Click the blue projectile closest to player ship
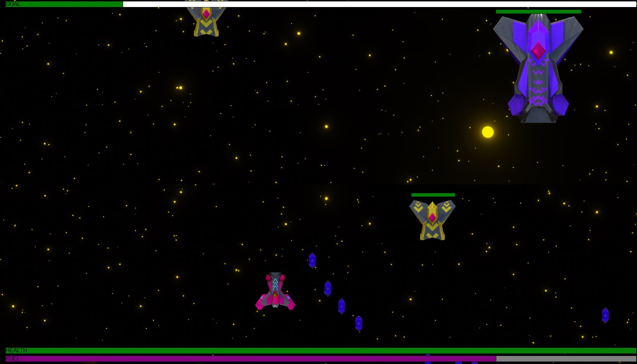 coord(327,288)
